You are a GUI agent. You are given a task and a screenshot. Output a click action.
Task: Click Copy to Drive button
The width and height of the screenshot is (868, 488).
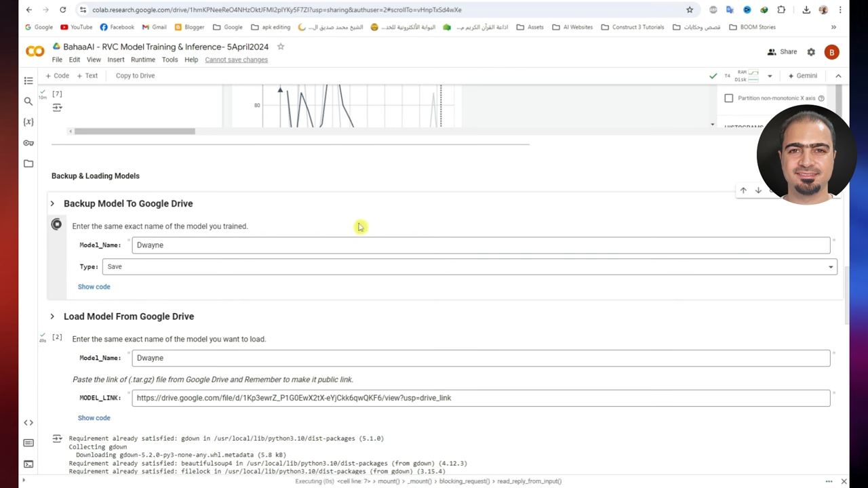[x=135, y=76]
